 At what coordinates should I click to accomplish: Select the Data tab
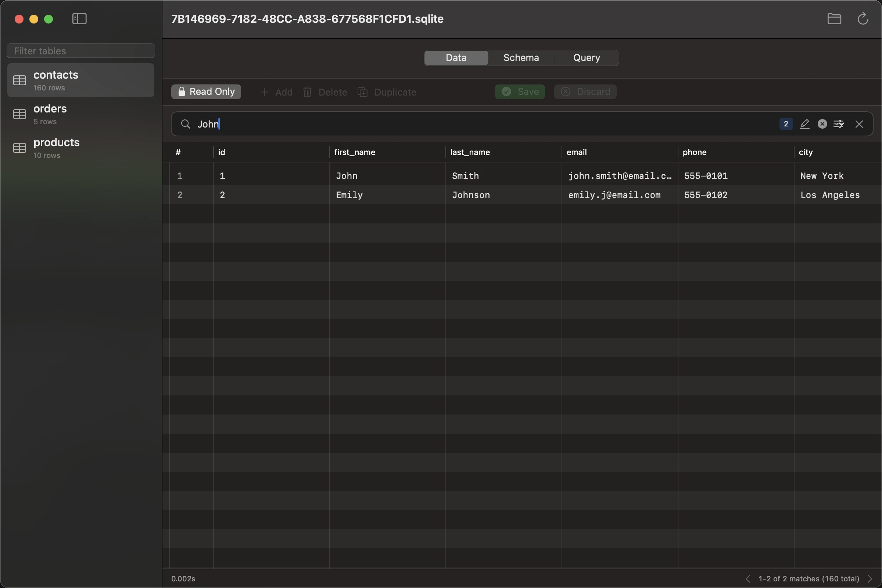coord(456,58)
